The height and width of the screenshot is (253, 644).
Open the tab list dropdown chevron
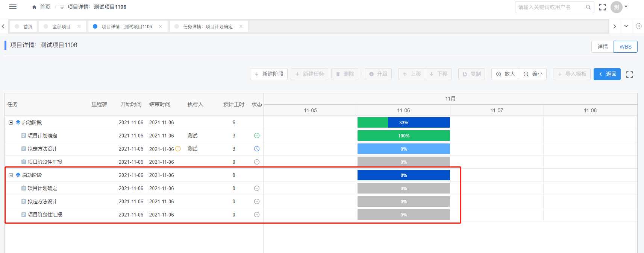point(626,26)
